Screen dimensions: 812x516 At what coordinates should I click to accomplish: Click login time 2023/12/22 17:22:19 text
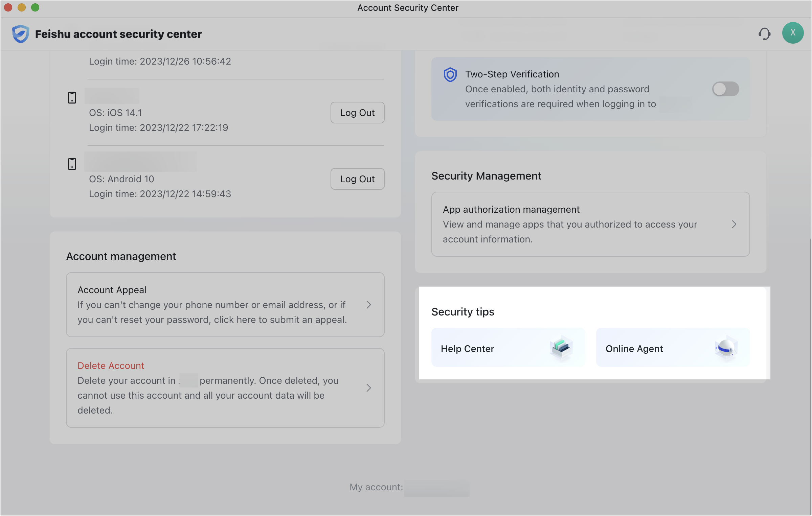click(158, 127)
